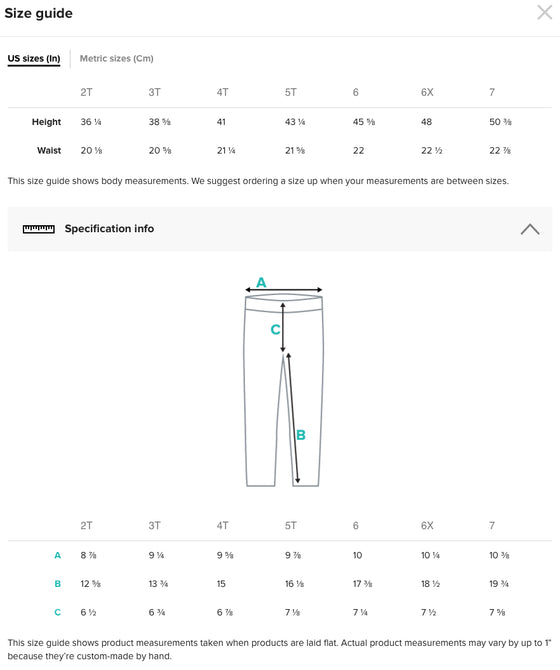Click the Size guide title

pyautogui.click(x=38, y=13)
